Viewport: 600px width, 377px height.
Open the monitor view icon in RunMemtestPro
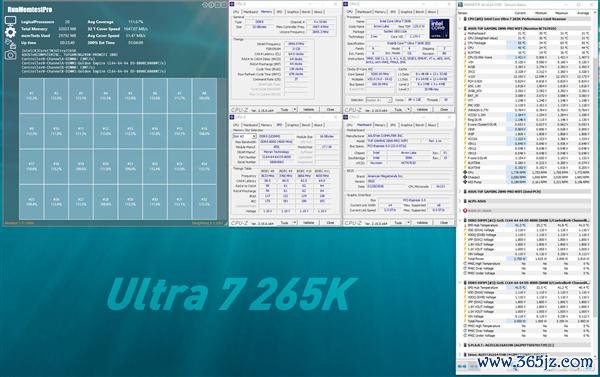10,21
